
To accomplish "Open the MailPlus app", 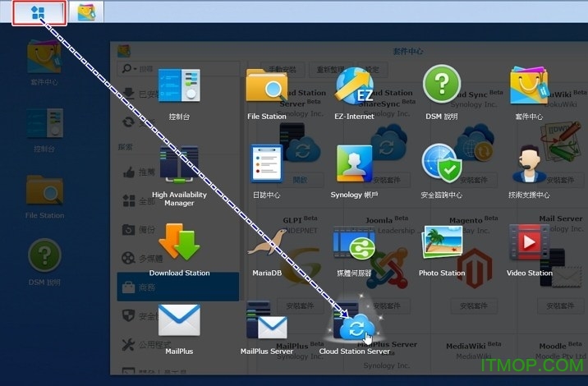I will (x=179, y=323).
